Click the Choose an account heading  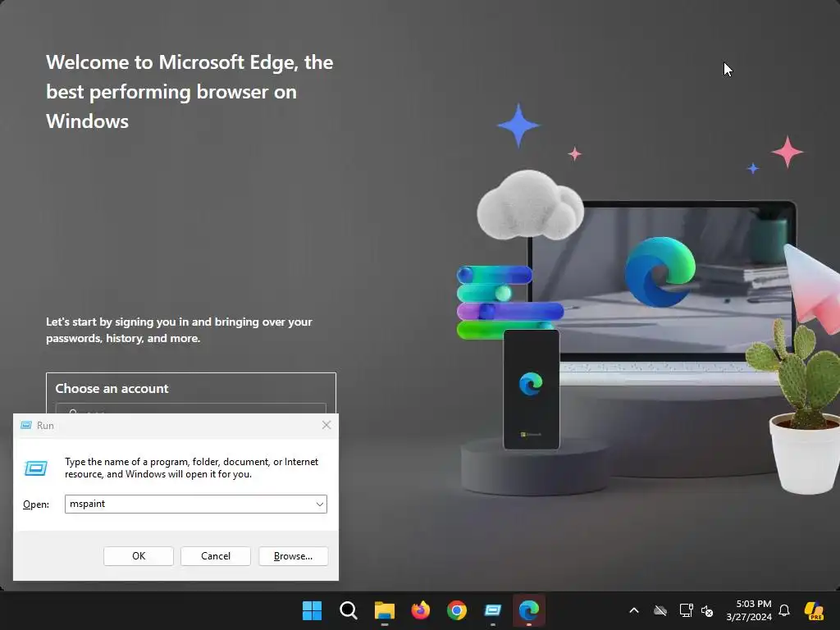(x=112, y=388)
